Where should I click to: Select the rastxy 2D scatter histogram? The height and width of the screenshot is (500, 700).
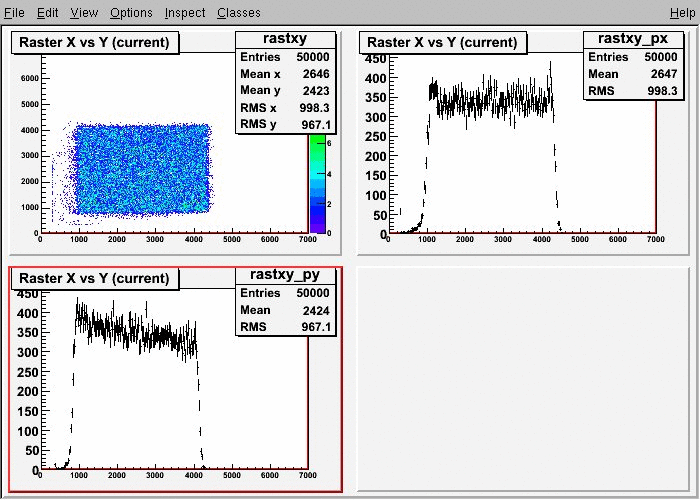click(x=142, y=170)
